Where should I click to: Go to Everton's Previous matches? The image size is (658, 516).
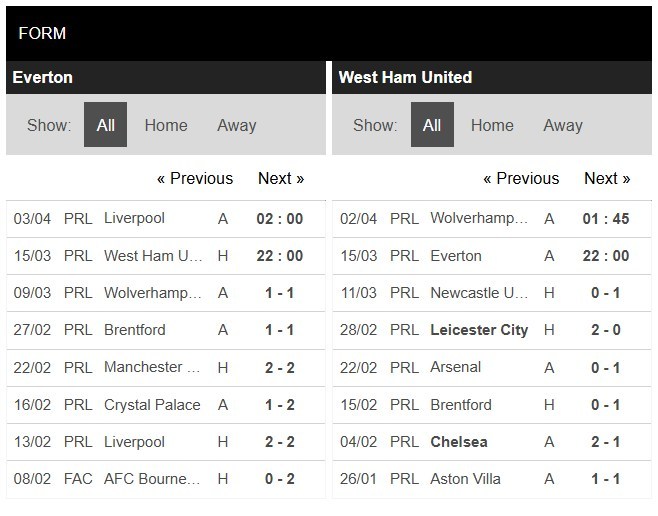tap(195, 178)
